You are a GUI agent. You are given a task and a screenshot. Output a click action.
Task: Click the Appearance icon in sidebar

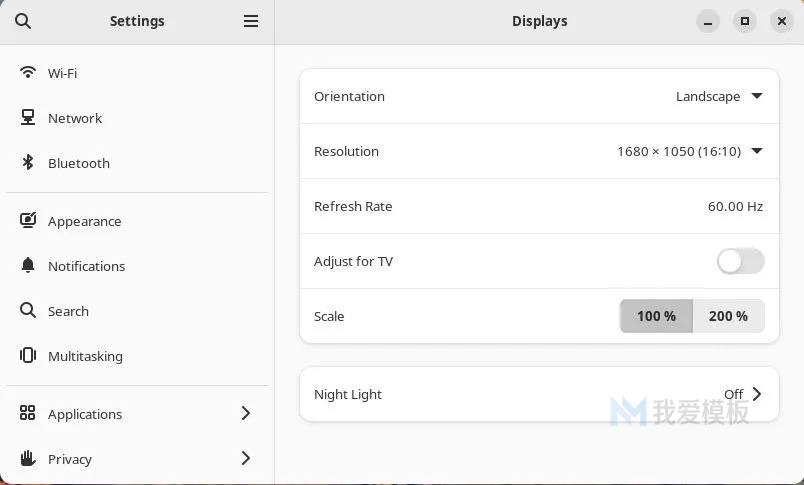28,220
